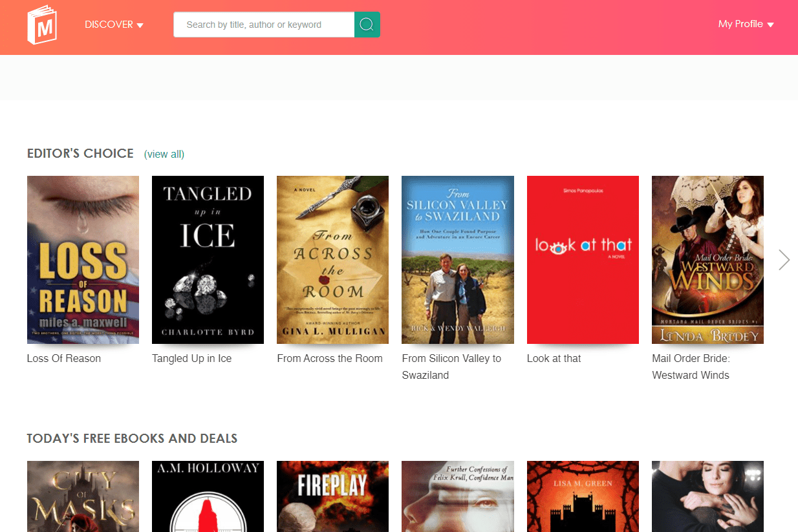Click the Lisa M. Green castle cover
The image size is (798, 532).
[583, 496]
